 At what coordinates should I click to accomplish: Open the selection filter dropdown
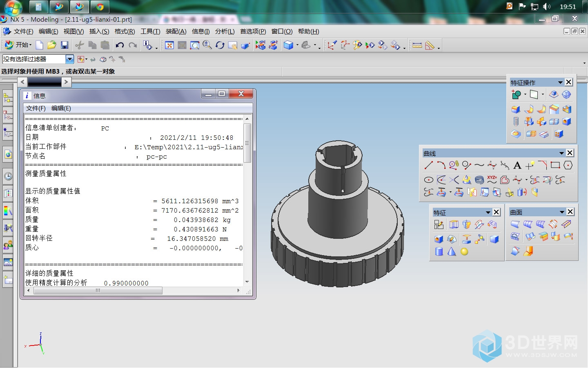click(70, 59)
